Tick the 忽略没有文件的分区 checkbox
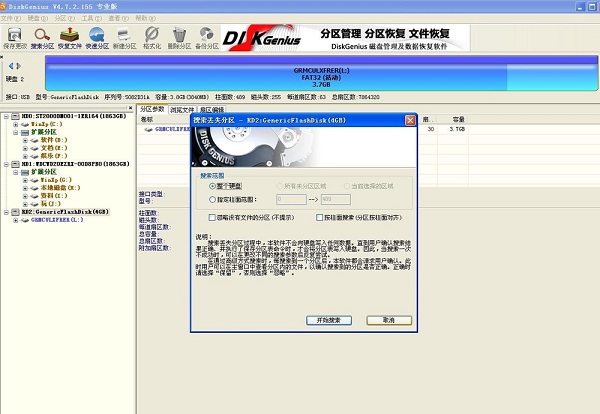600x414 pixels. coord(212,218)
